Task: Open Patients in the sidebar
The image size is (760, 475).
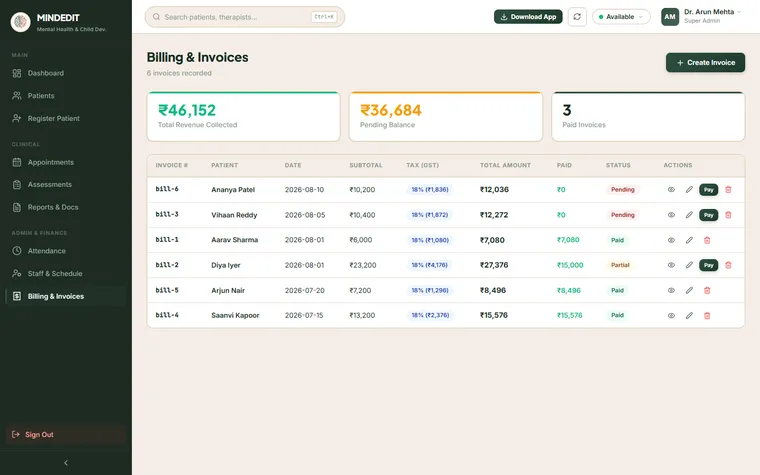Action: [65, 95]
